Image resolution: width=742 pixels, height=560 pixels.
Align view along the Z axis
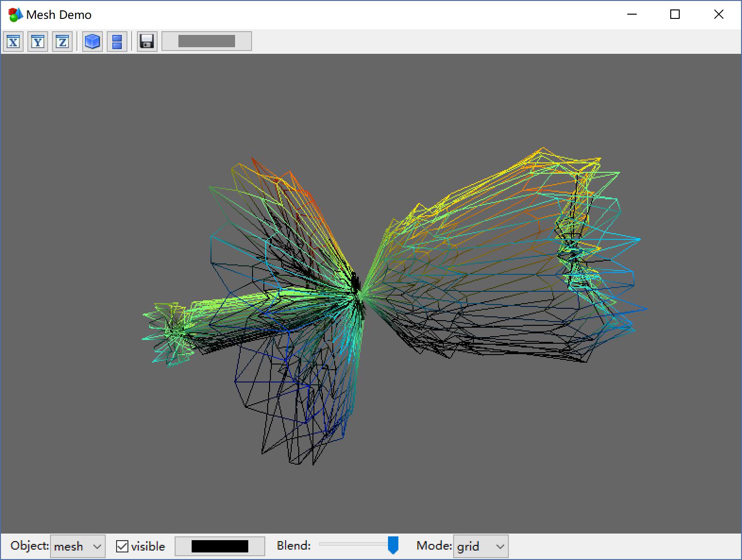point(62,42)
